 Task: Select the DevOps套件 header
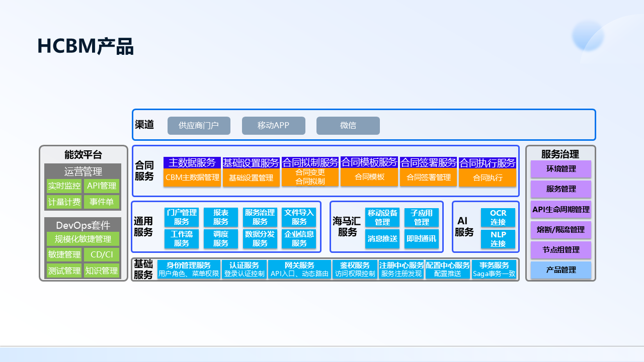click(x=83, y=225)
